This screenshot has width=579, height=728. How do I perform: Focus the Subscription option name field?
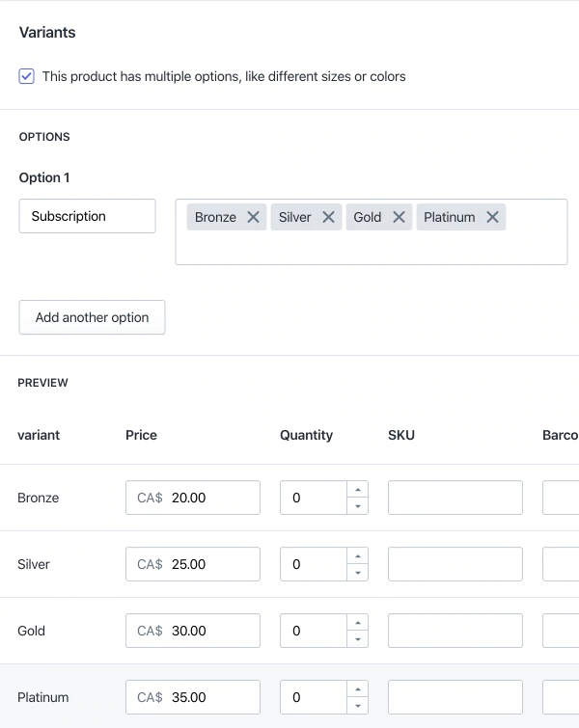tap(87, 216)
